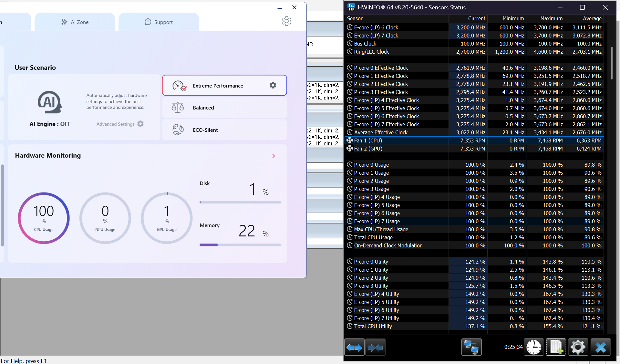The width and height of the screenshot is (620, 364).
Task: Open HWiNFO network remote monitoring icon
Action: click(x=471, y=347)
